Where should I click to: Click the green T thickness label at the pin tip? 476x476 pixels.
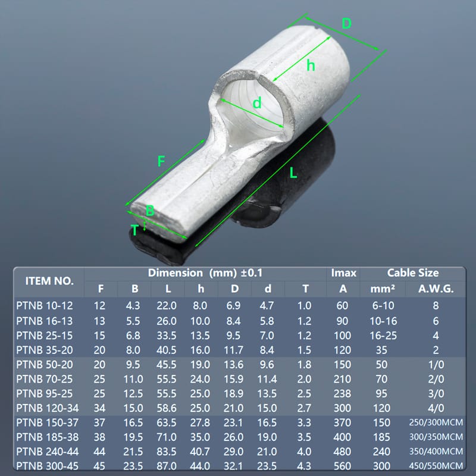(x=136, y=230)
